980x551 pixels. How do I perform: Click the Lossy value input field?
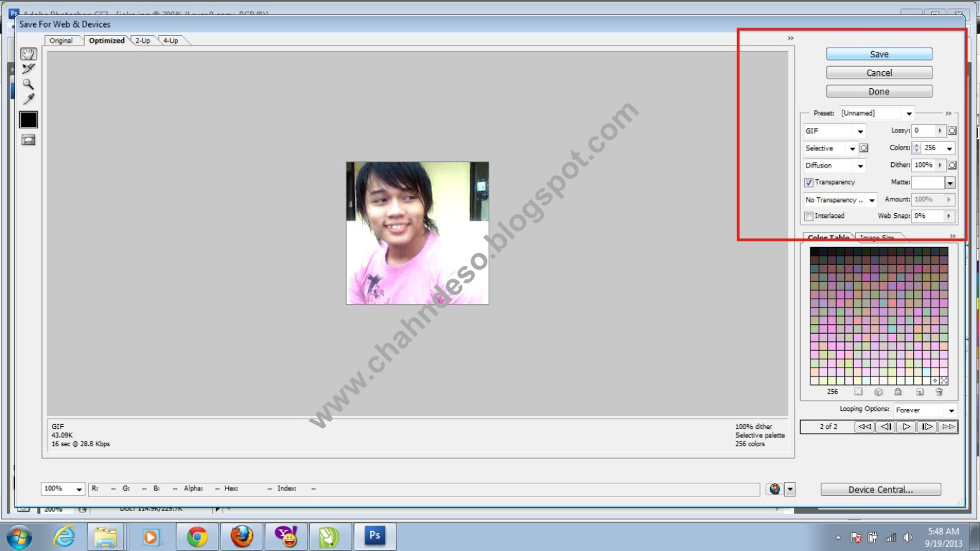pos(923,130)
